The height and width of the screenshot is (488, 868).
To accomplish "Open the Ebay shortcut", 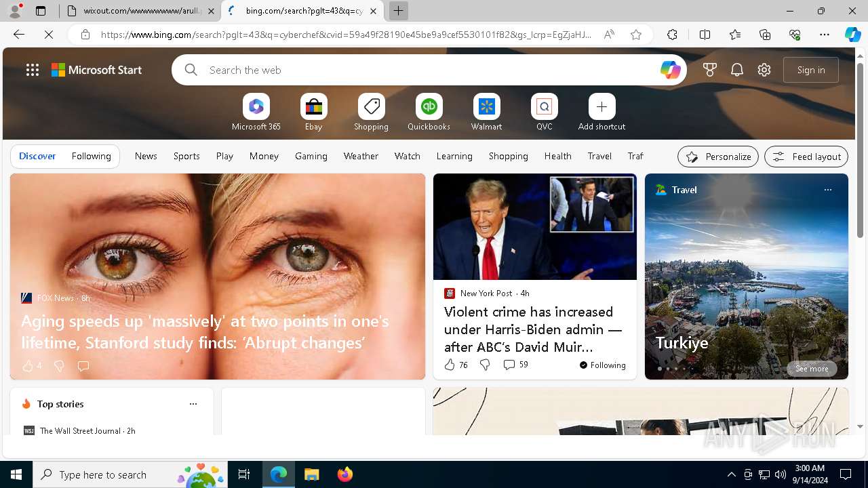I will [x=313, y=113].
